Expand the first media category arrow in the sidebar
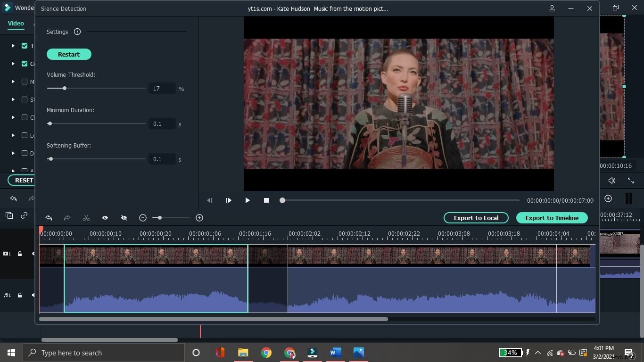 coord(13,46)
